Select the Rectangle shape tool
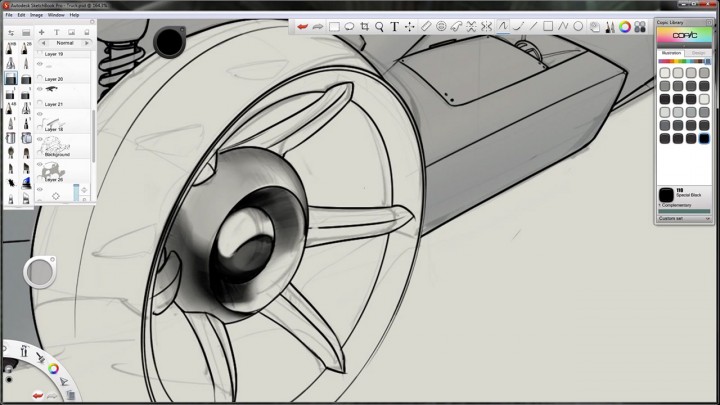 pos(548,27)
